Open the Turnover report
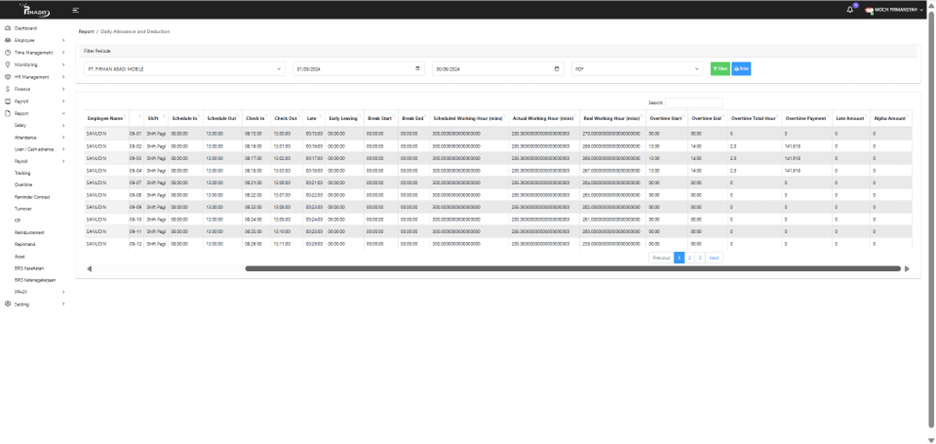 pos(23,209)
